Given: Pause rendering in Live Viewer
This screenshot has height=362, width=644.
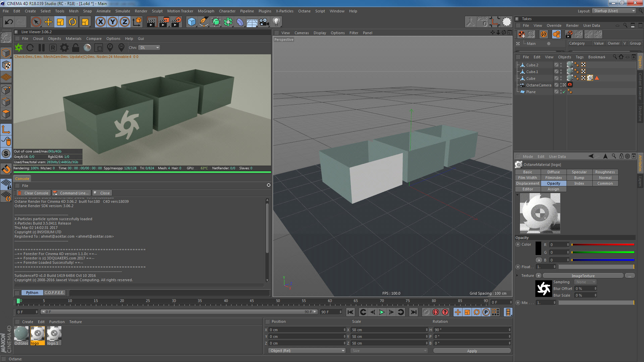Looking at the screenshot, I should 42,48.
